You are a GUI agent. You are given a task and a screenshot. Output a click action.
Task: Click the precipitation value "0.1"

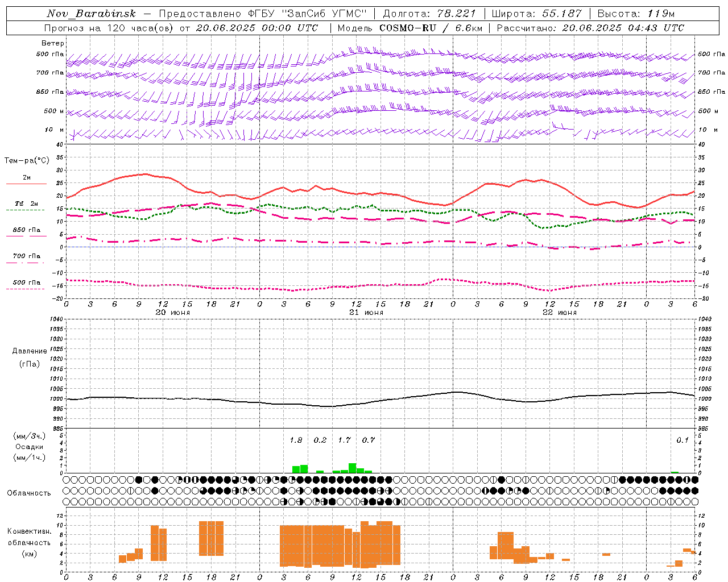pyautogui.click(x=682, y=440)
